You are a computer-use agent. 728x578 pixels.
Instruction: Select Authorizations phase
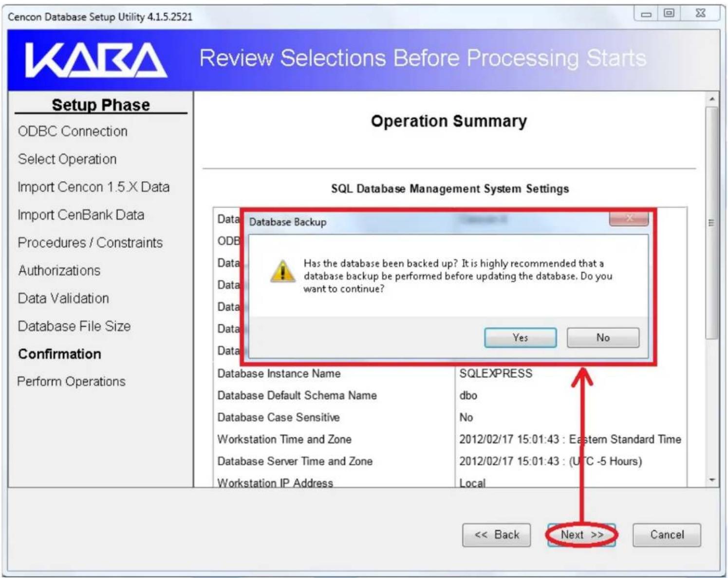59,270
